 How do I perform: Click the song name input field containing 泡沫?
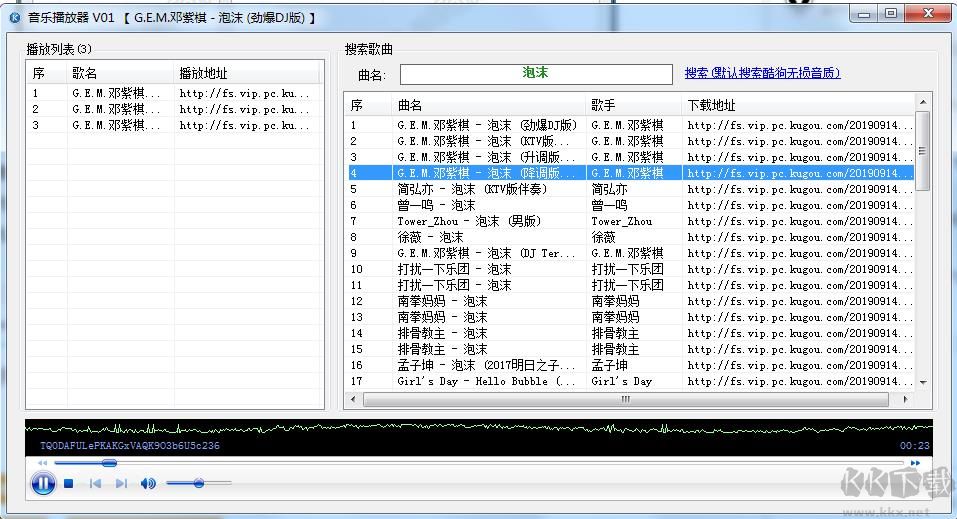pos(536,74)
